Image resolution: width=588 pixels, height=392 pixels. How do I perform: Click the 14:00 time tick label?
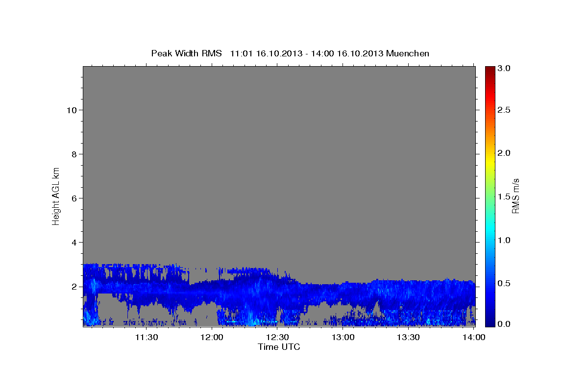474,337
